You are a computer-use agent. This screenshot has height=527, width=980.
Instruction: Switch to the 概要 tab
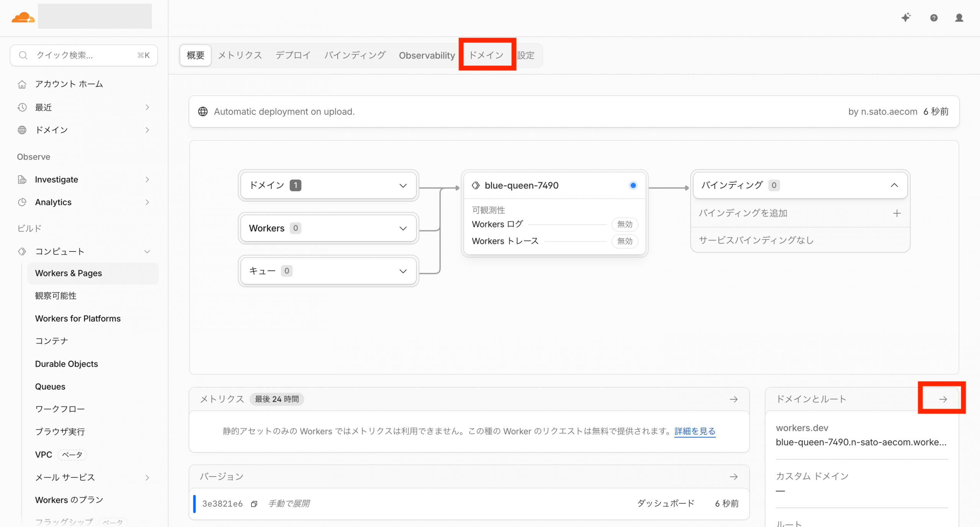[x=196, y=55]
